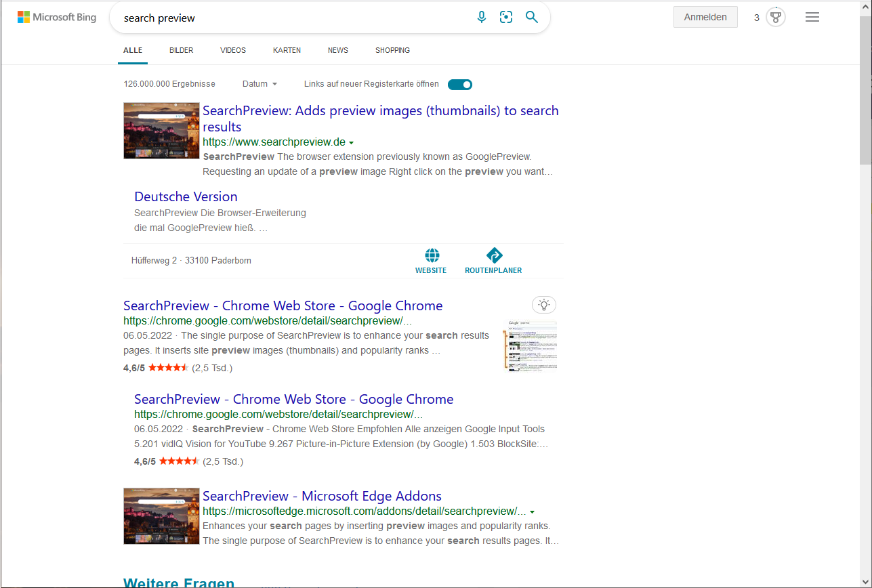Viewport: 872px width, 588px height.
Task: Click the 126.000.000 Ergebnisse result count
Action: (x=169, y=84)
